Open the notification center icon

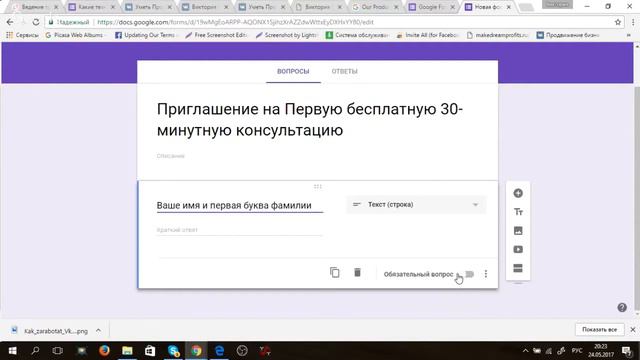(627, 351)
